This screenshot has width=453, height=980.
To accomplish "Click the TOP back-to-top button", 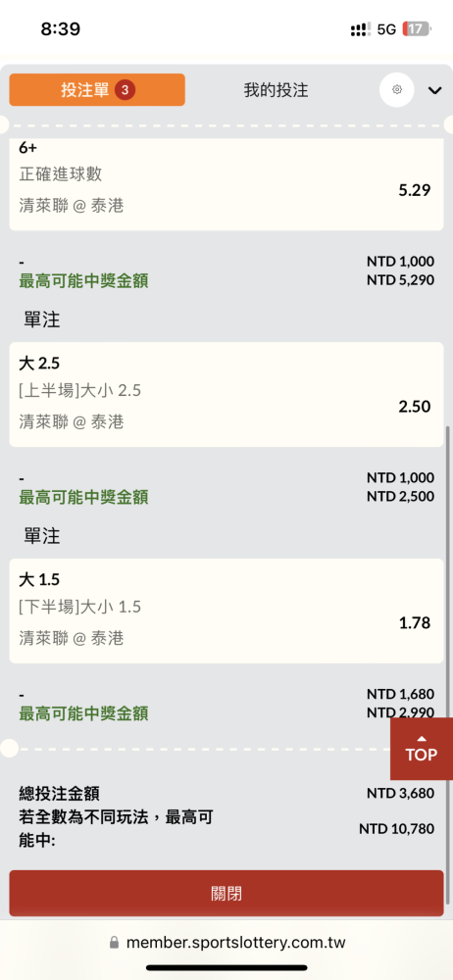I will click(x=421, y=749).
